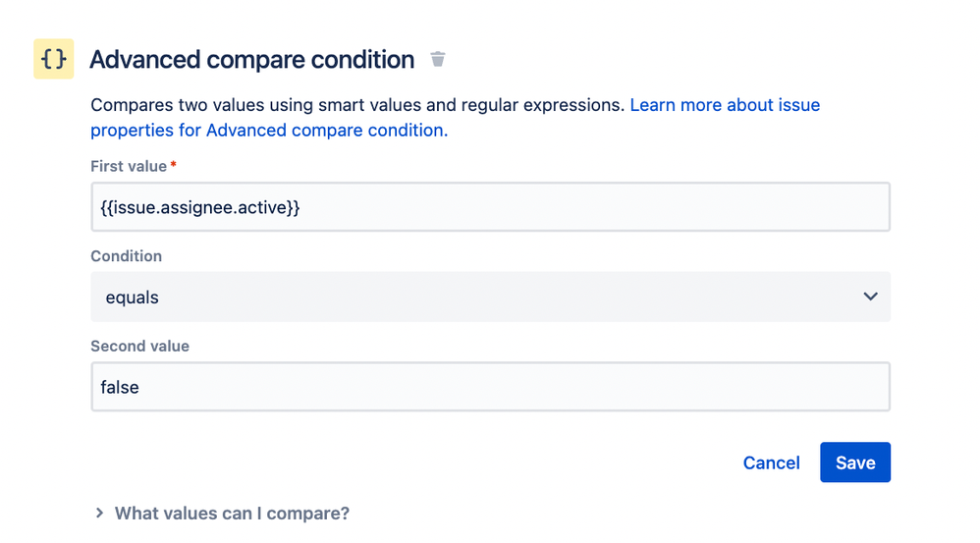
Task: Click the Advanced compare condition heading
Action: click(251, 60)
